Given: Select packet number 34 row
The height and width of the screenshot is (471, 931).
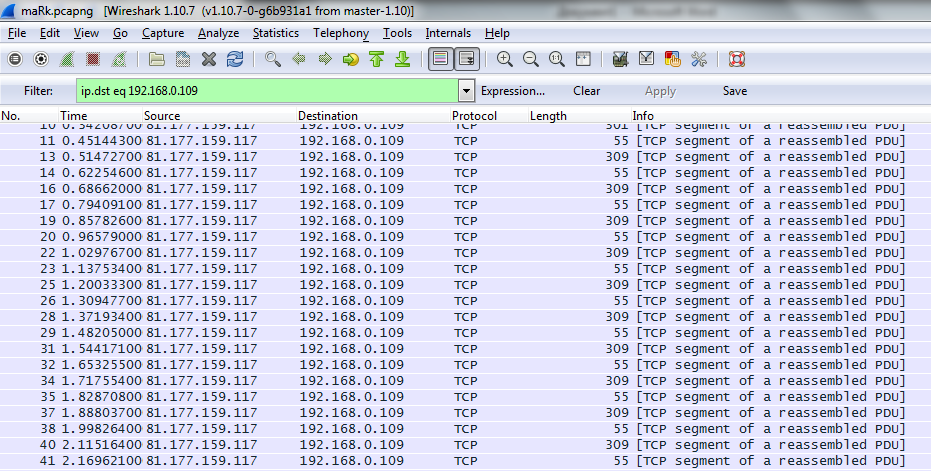Looking at the screenshot, I should pos(466,381).
